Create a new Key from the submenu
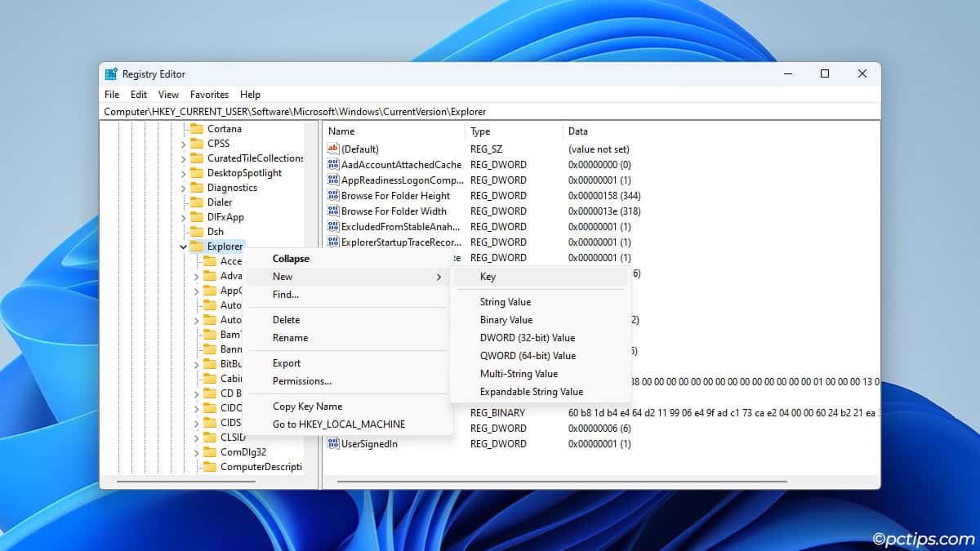The height and width of the screenshot is (551, 980). click(x=541, y=277)
